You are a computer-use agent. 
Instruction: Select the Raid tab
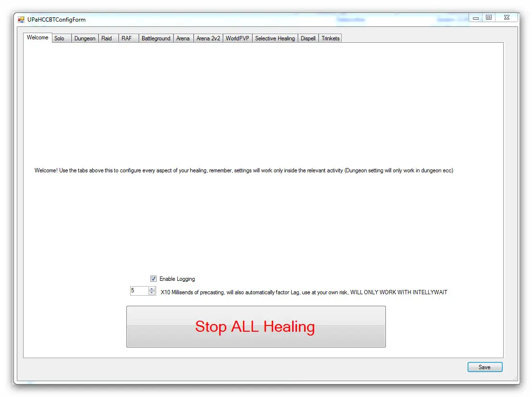click(x=107, y=38)
